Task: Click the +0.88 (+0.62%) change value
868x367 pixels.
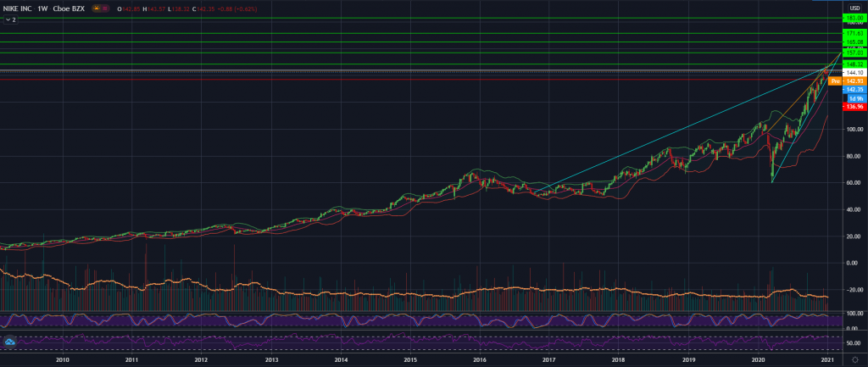Action: click(x=237, y=8)
